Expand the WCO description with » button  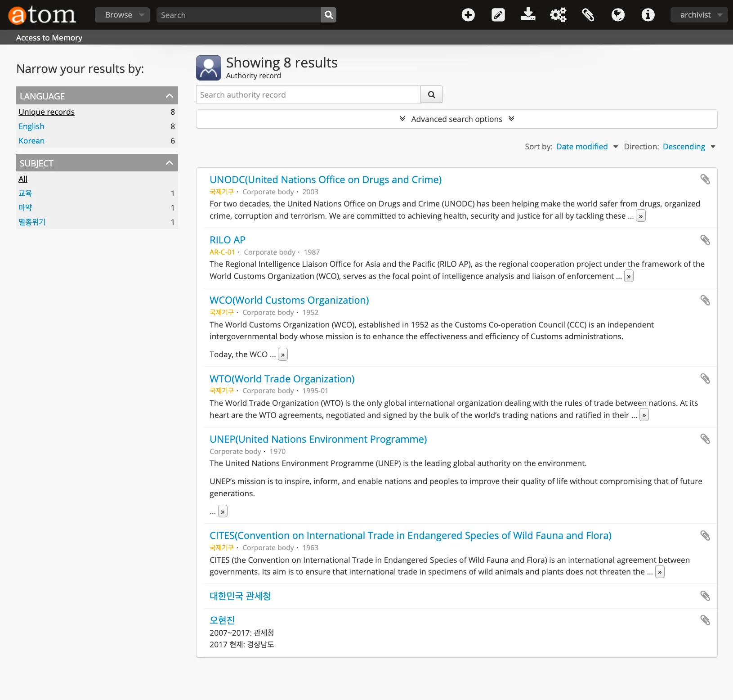(x=283, y=354)
